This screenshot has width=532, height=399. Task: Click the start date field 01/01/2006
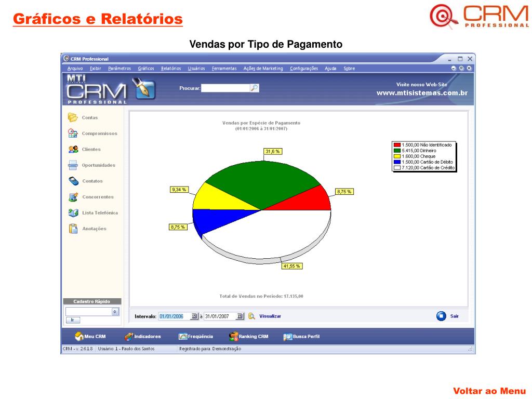click(x=175, y=316)
